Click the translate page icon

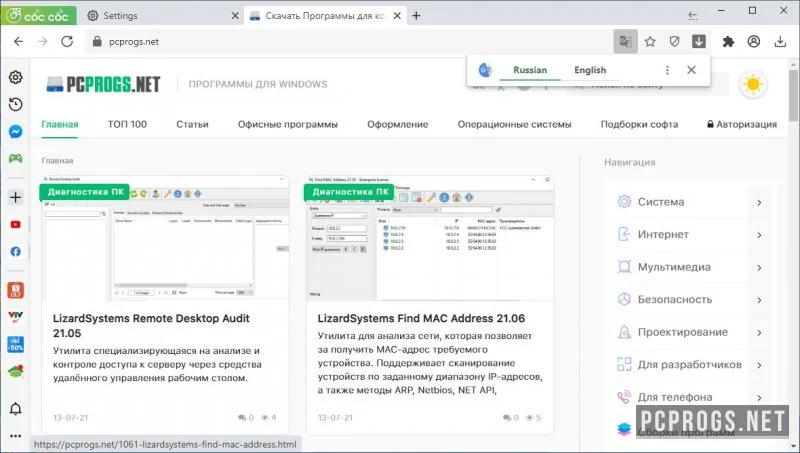point(626,41)
